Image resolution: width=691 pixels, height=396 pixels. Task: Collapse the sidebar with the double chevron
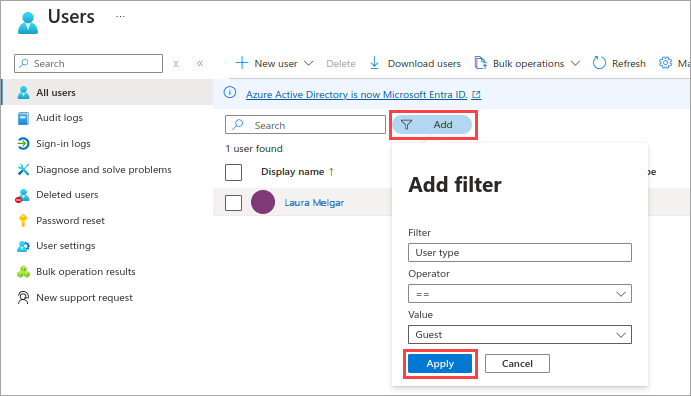[x=200, y=63]
